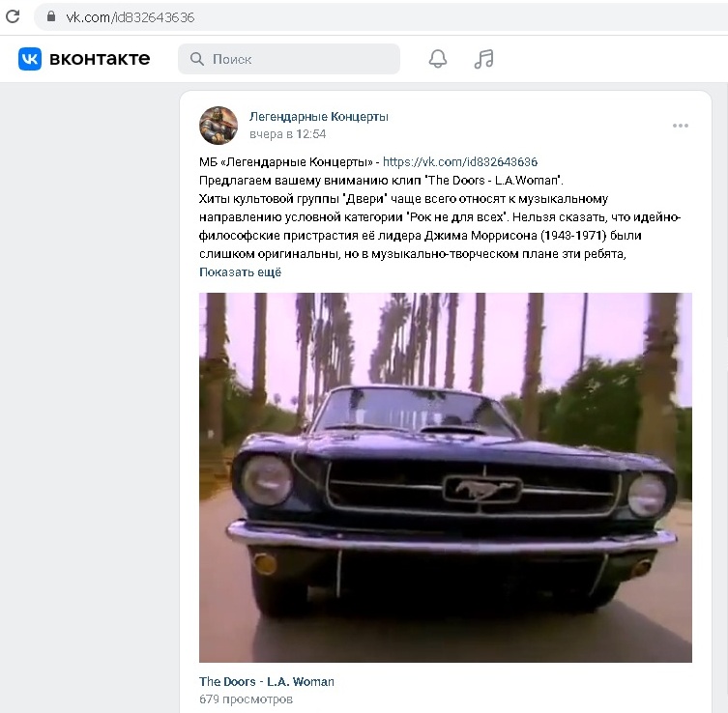This screenshot has height=713, width=728.
Task: Follow the https://vk.com/id832643636 link in post
Action: click(x=460, y=162)
